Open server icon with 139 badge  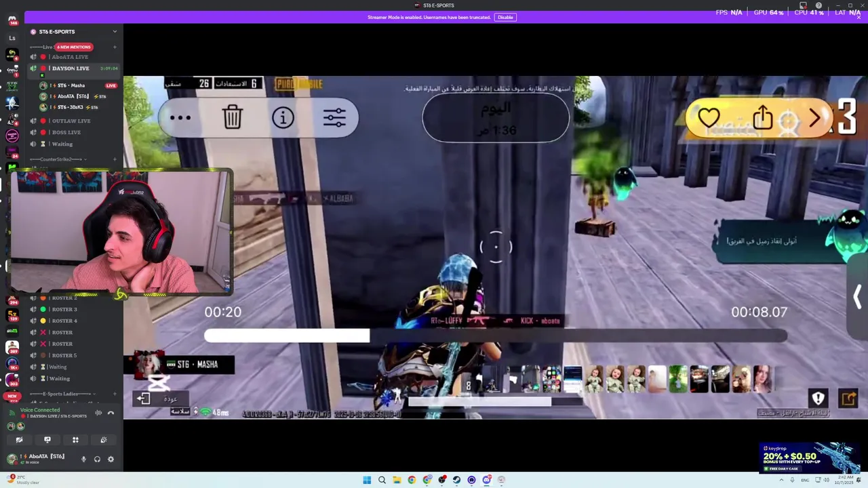pos(12,315)
